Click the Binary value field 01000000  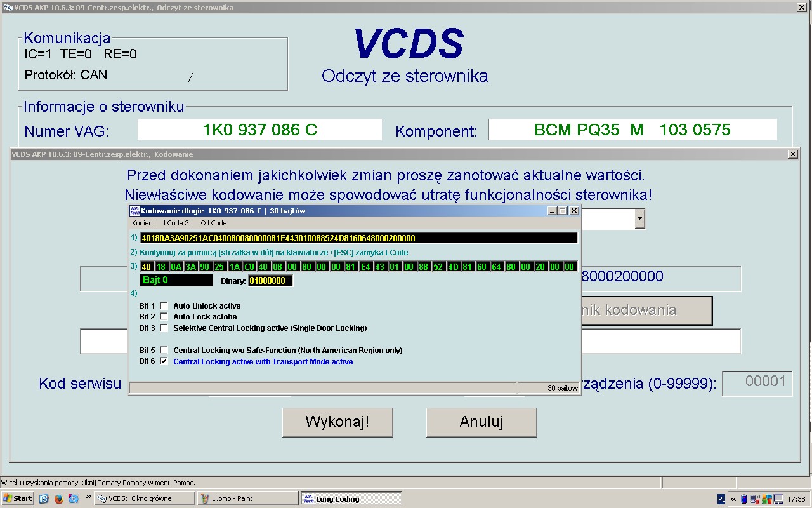270,281
